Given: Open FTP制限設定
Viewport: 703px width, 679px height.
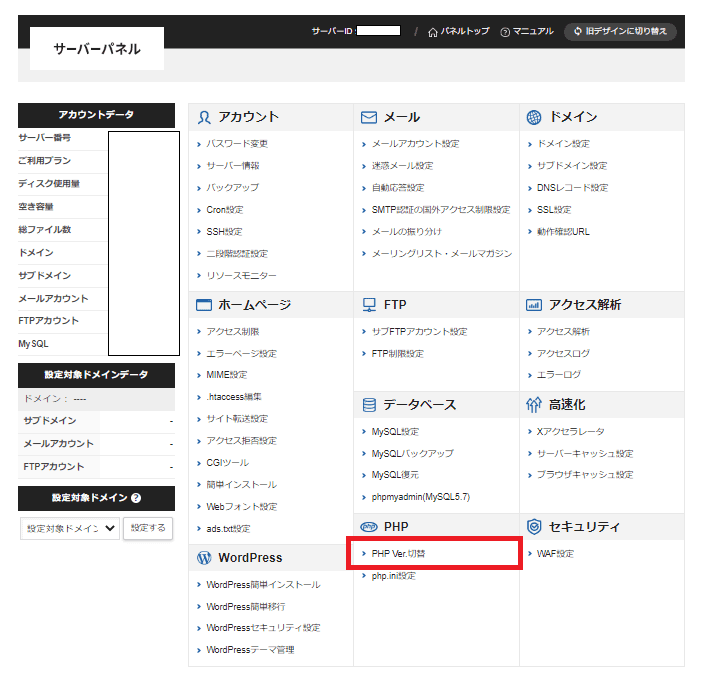Looking at the screenshot, I should click(398, 354).
